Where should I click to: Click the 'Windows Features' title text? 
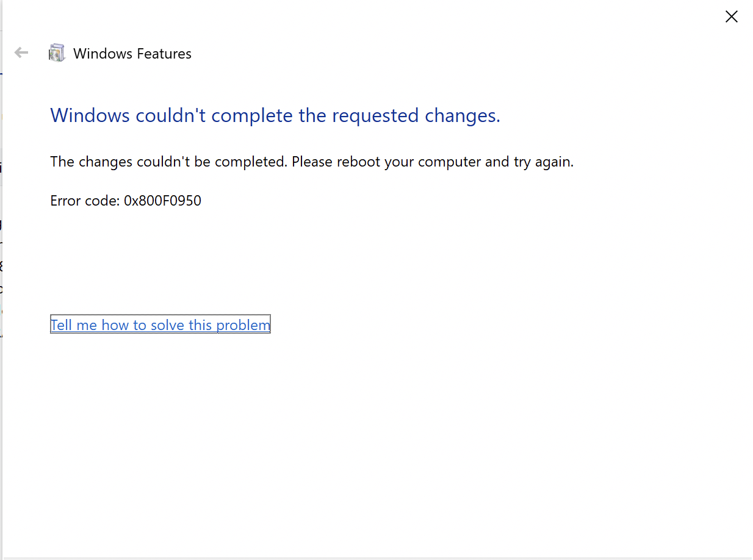coord(132,54)
